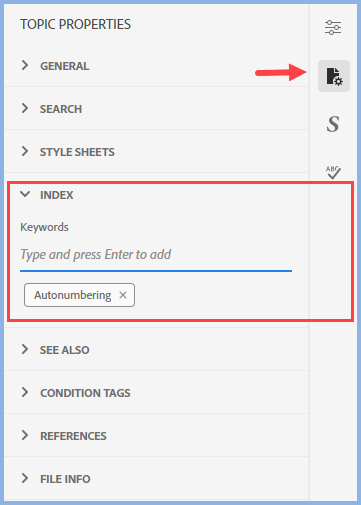The width and height of the screenshot is (361, 505).
Task: Click the Keywords input field
Action: (x=156, y=255)
